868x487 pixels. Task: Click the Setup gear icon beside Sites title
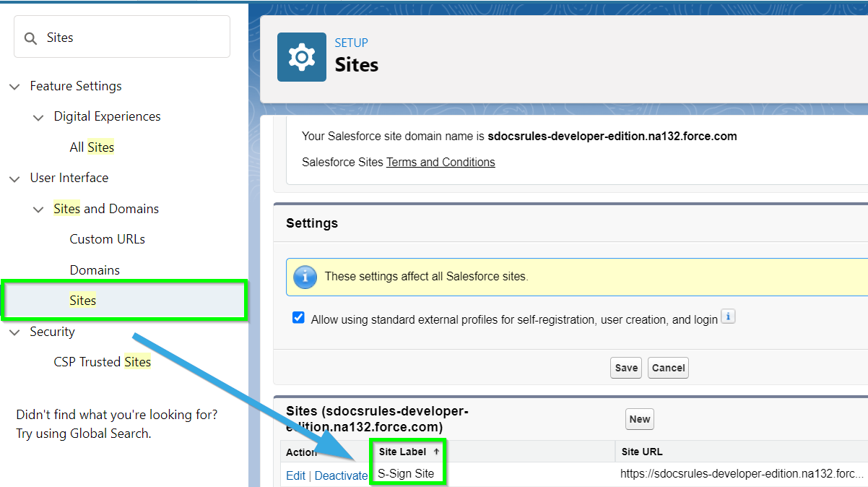point(302,57)
